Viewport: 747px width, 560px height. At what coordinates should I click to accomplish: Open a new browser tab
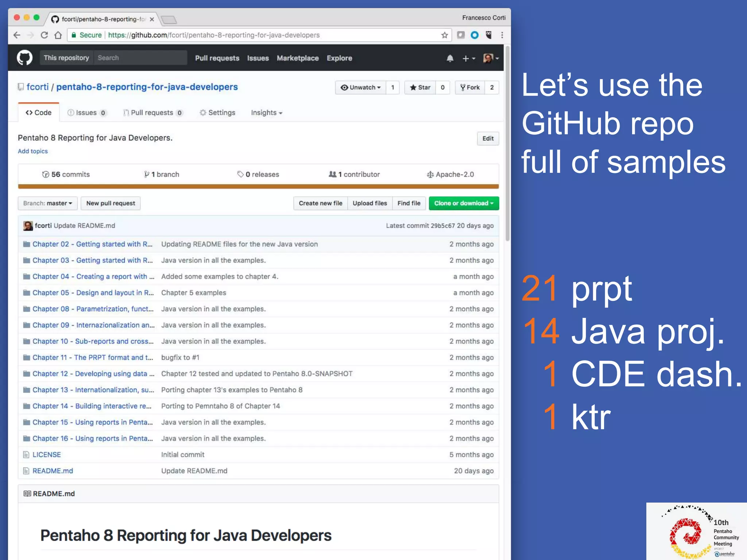click(x=169, y=20)
